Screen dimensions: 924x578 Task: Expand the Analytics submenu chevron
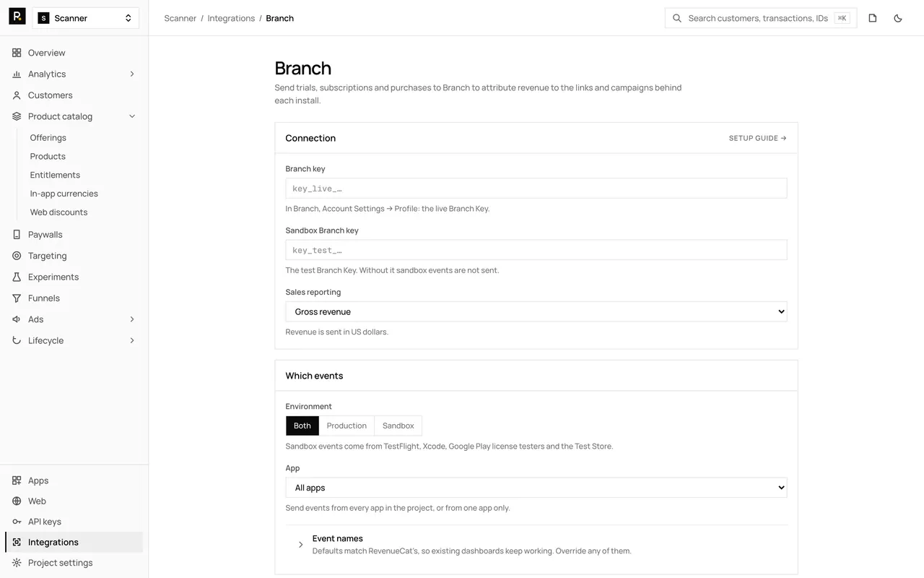[x=132, y=74]
